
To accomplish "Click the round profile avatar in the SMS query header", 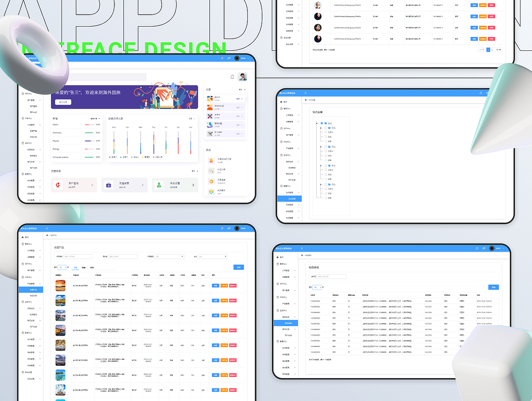I will [x=492, y=248].
